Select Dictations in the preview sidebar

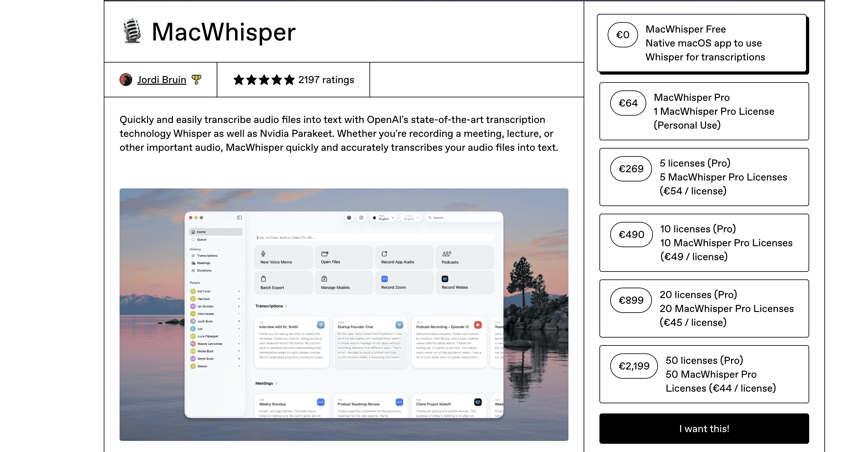(216, 271)
